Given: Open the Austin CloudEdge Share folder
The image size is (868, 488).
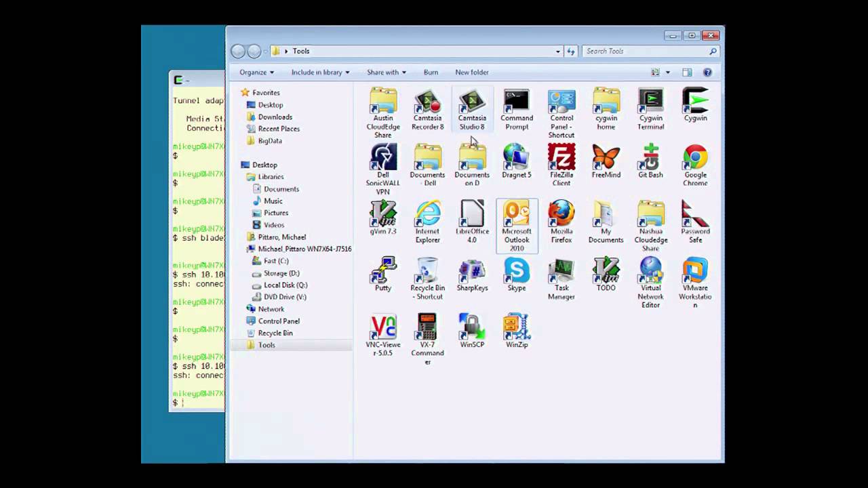Looking at the screenshot, I should (x=383, y=113).
